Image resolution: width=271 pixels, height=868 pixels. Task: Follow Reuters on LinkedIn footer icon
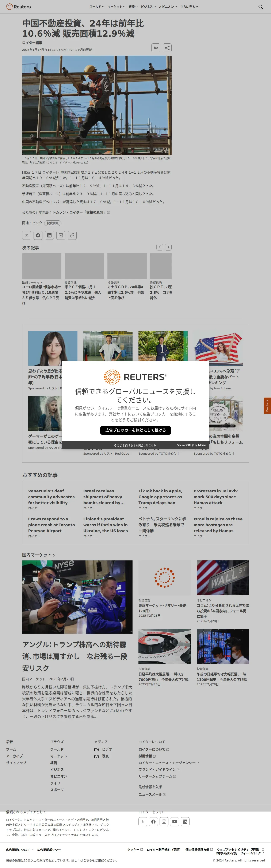[x=185, y=821]
